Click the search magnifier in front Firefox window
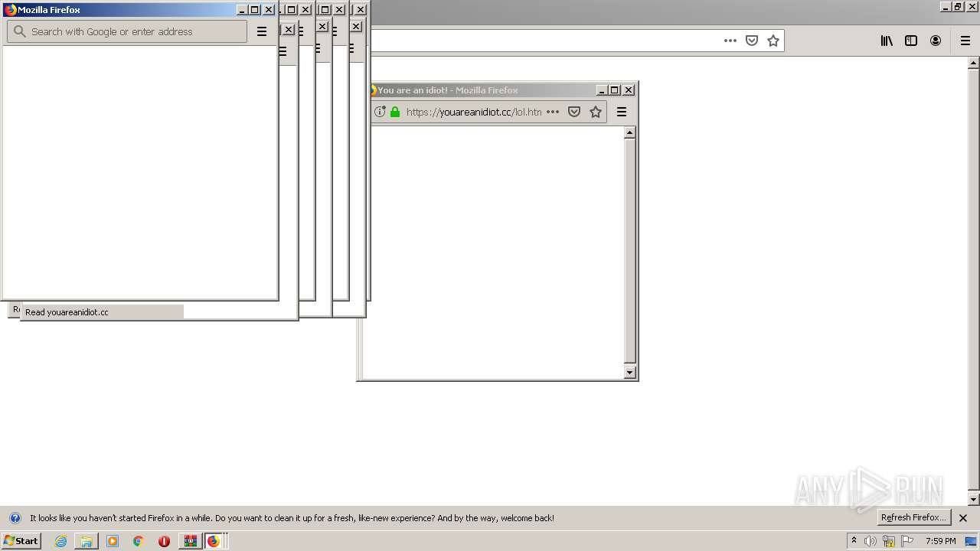The height and width of the screenshot is (551, 980). pos(20,31)
